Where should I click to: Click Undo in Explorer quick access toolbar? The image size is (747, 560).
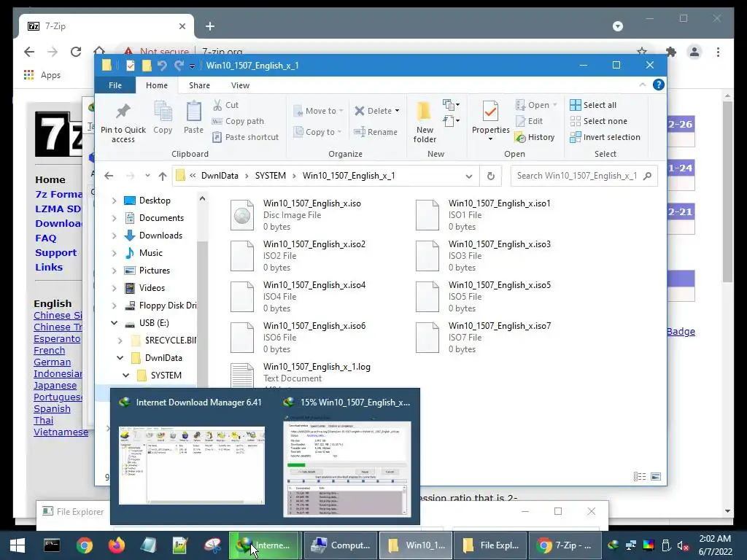162,65
